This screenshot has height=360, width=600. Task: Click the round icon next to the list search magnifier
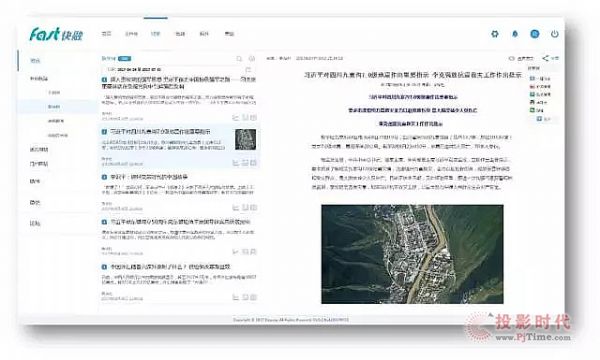tap(252, 59)
